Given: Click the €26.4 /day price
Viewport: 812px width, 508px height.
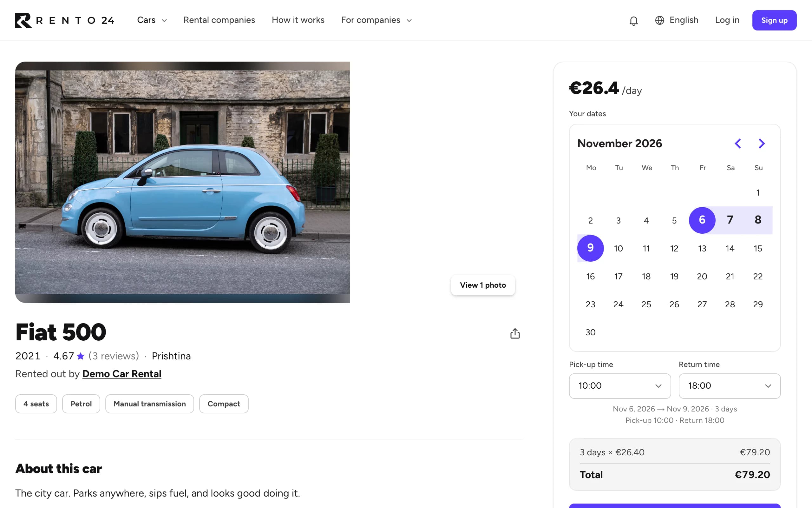Looking at the screenshot, I should point(605,88).
